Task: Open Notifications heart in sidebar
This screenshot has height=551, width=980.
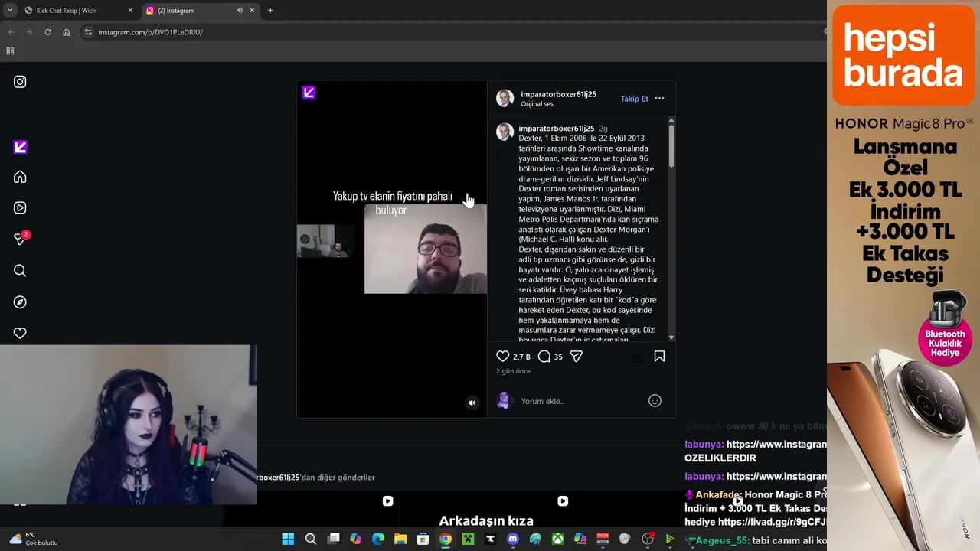Action: coord(20,333)
